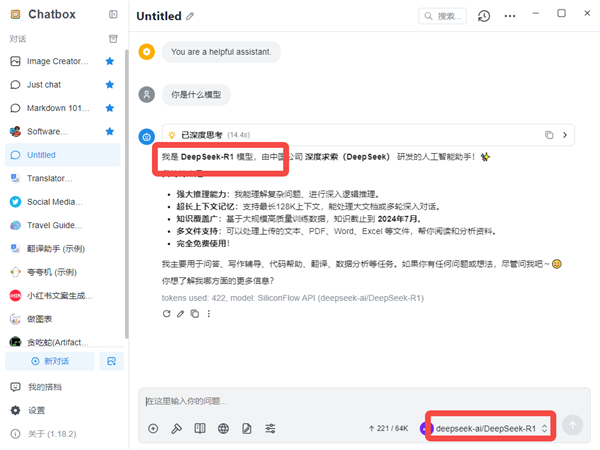Click the search box in header
600x450 pixels.
(x=442, y=16)
